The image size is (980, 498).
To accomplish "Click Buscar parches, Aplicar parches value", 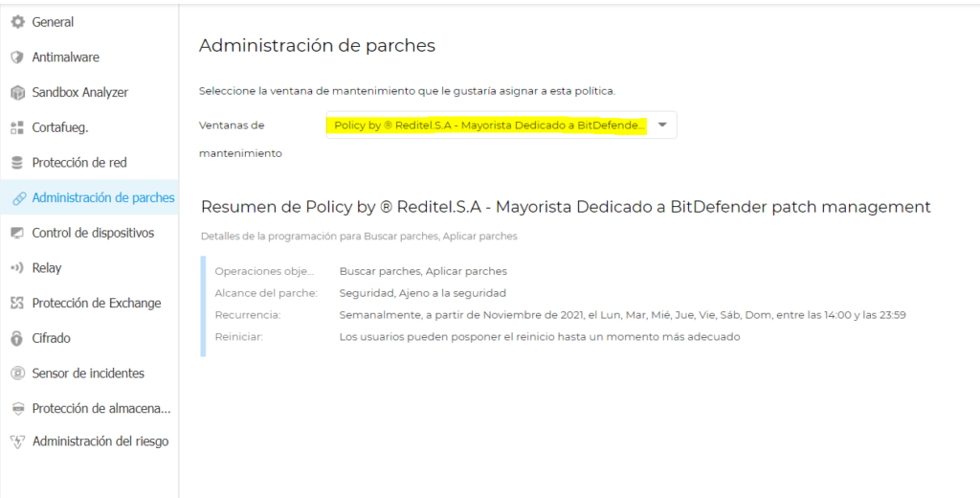I will point(423,272).
